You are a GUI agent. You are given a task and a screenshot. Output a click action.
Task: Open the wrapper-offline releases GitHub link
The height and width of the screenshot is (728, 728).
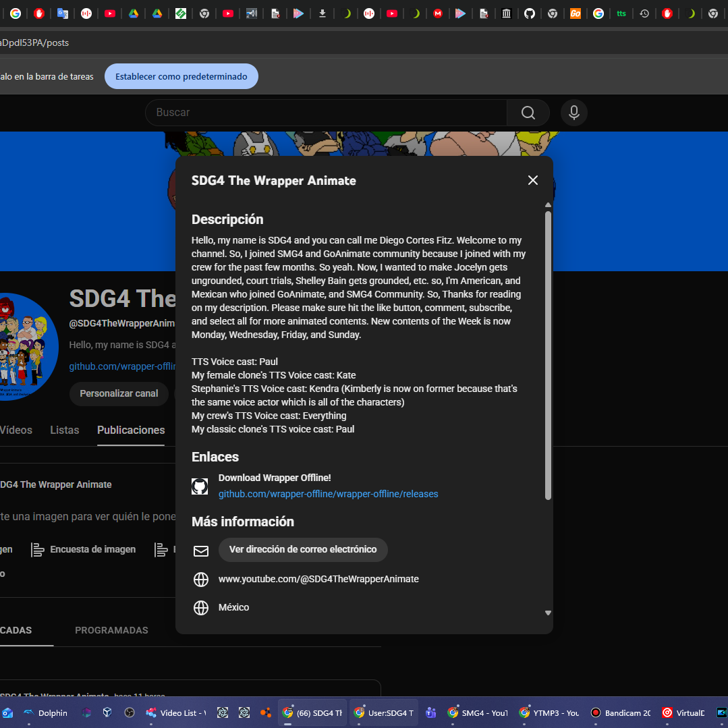pos(329,494)
